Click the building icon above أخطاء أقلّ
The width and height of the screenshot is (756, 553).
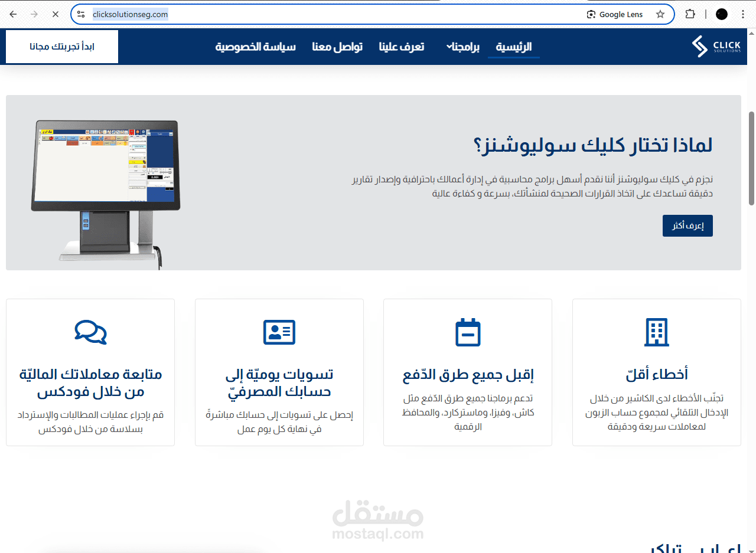click(656, 332)
